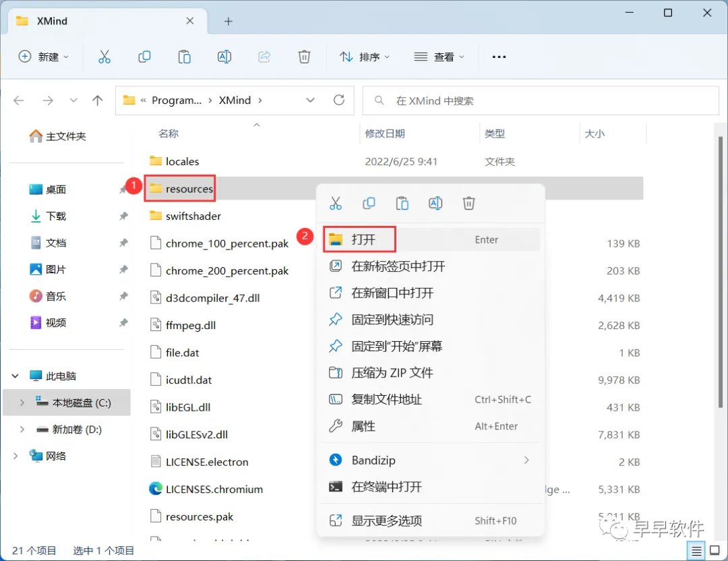Go up one folder level with the up arrow
The image size is (728, 561).
coord(98,100)
